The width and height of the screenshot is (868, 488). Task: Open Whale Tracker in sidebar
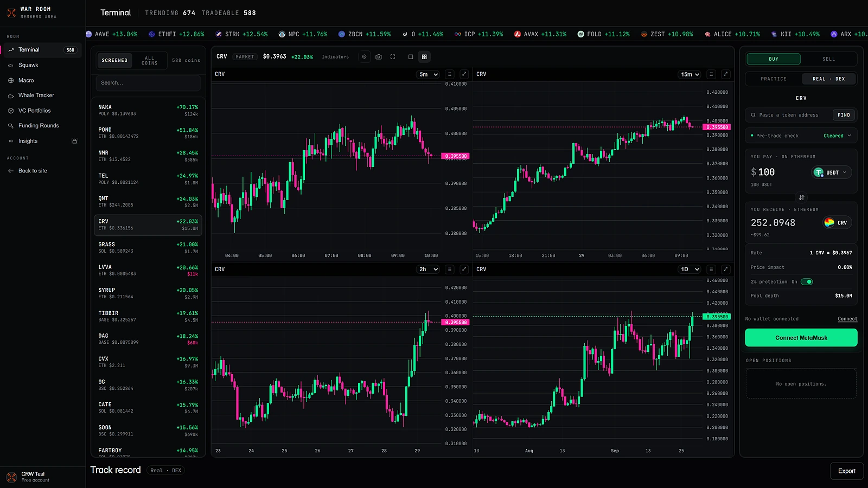tap(42, 95)
